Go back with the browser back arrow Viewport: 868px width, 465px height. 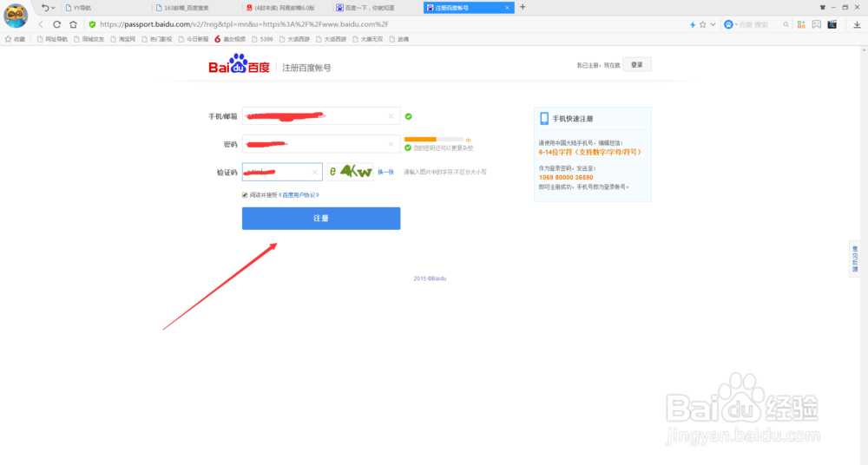[x=41, y=24]
